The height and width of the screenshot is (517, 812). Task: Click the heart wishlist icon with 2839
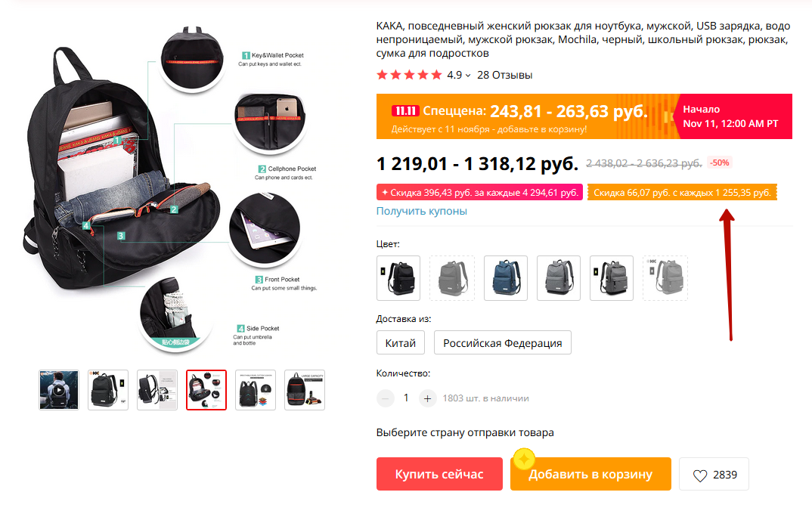point(714,474)
